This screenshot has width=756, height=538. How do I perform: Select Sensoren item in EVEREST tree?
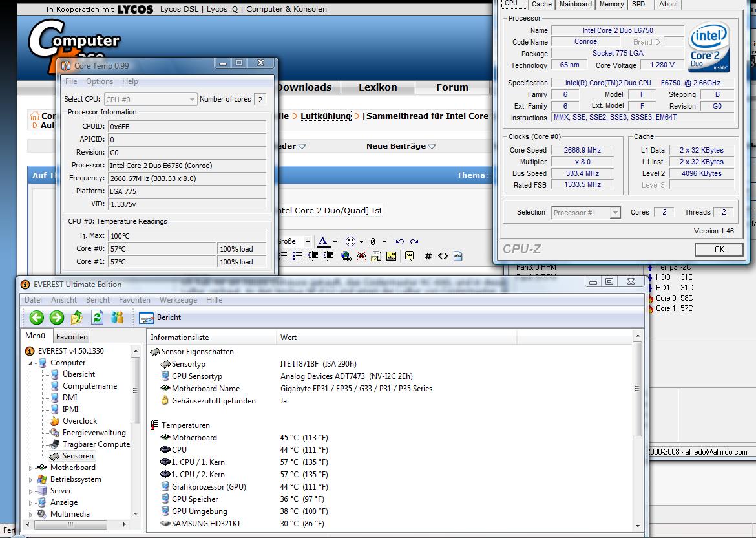pyautogui.click(x=78, y=456)
